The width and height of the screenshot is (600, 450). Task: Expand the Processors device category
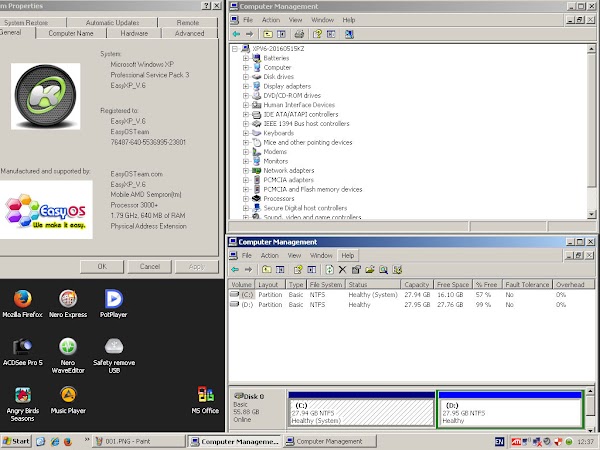pyautogui.click(x=245, y=198)
